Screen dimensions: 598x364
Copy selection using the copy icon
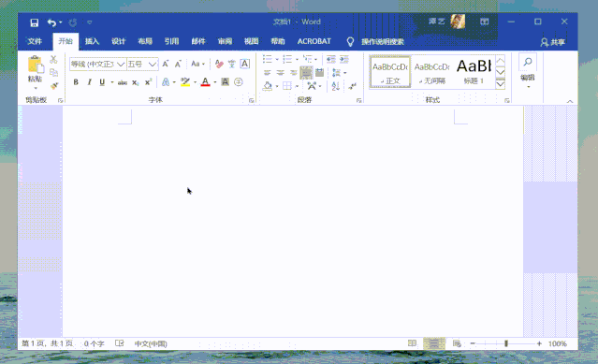53,72
